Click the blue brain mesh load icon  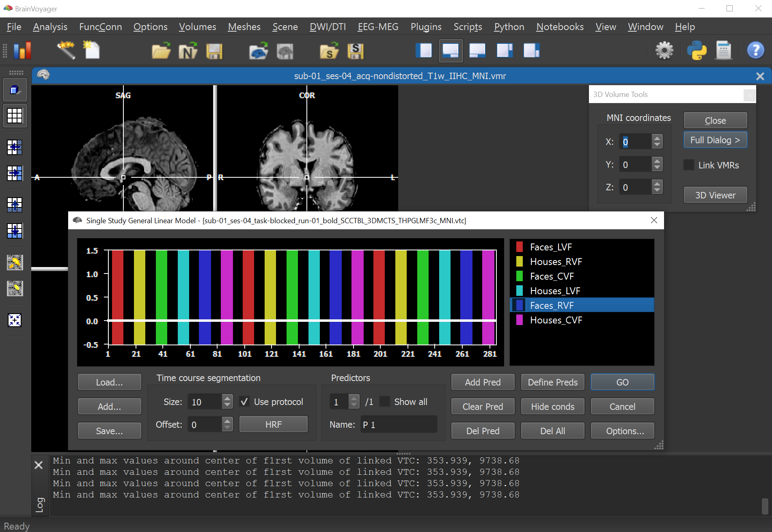[x=259, y=51]
